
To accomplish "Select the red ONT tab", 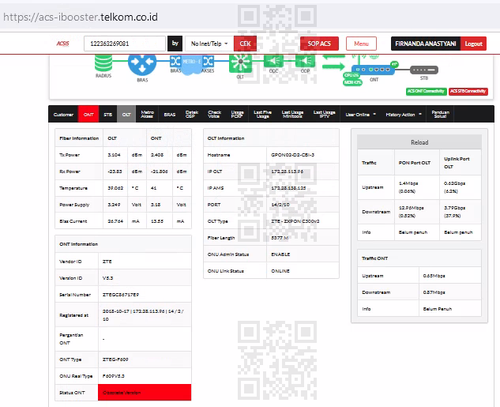I will coord(88,114).
